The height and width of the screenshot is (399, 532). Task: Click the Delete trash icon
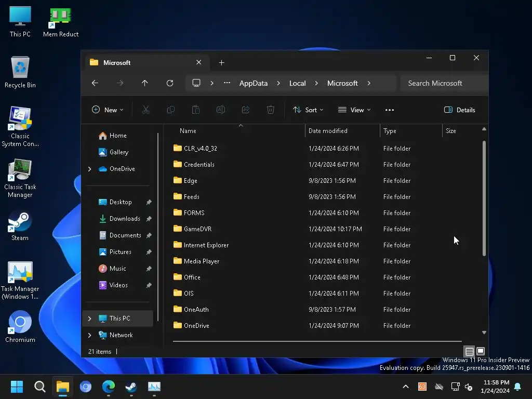pos(270,110)
